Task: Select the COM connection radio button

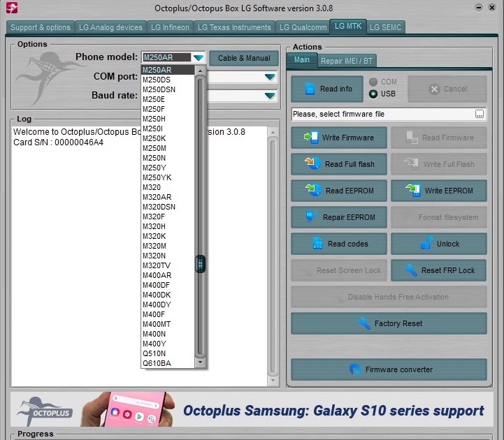Action: tap(373, 82)
